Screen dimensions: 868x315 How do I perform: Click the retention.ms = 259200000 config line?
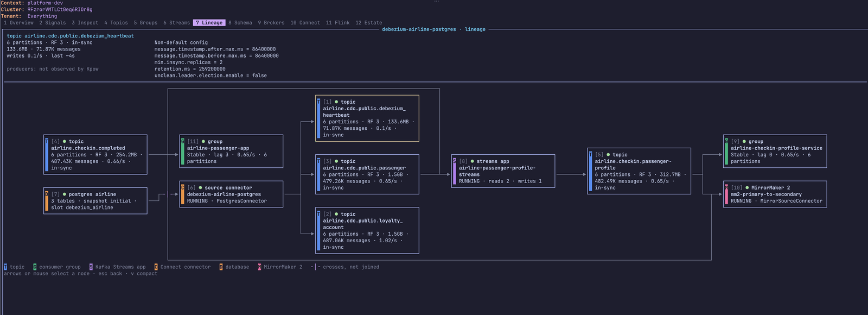click(x=190, y=69)
